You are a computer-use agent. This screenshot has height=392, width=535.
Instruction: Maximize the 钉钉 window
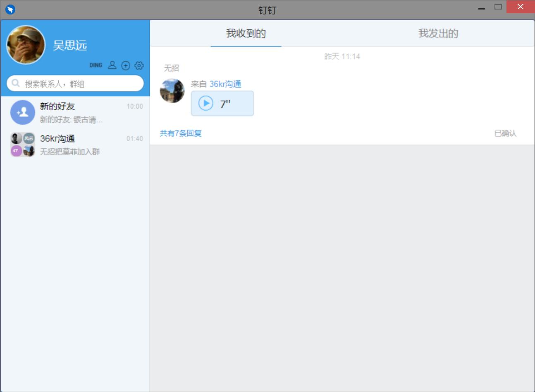[498, 7]
